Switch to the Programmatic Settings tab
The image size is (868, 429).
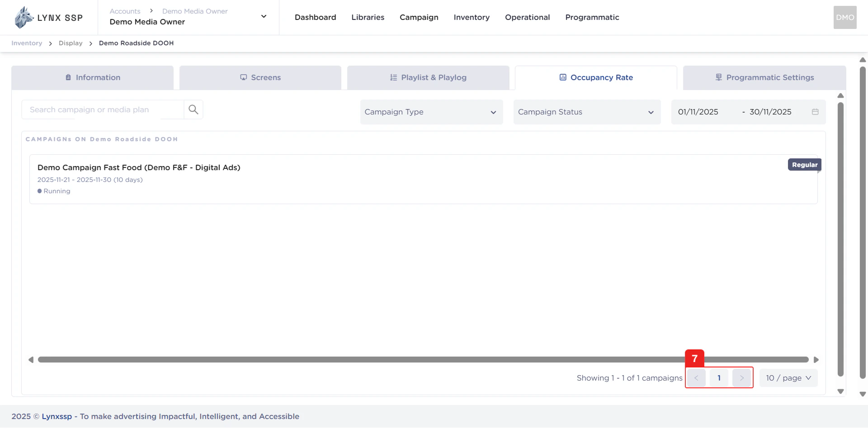(764, 77)
